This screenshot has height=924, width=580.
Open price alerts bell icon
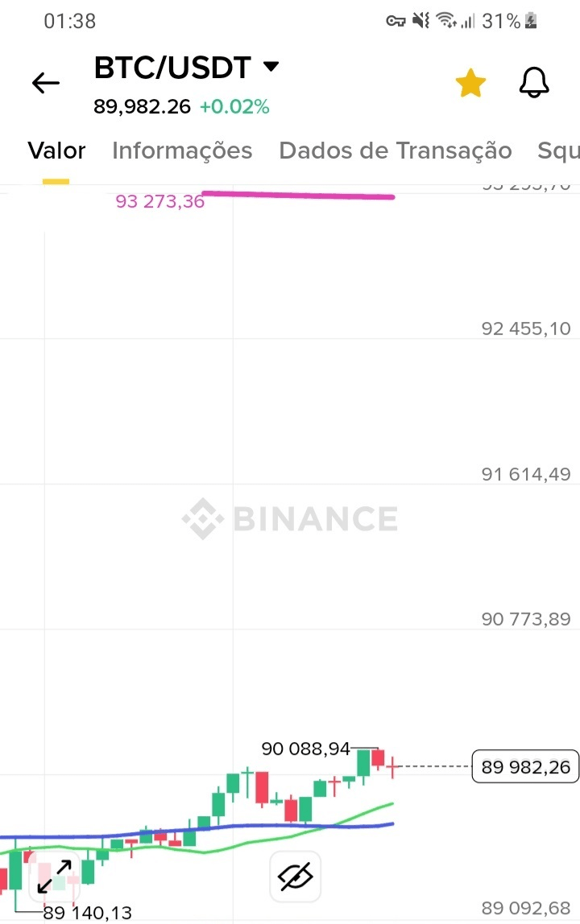coord(533,83)
